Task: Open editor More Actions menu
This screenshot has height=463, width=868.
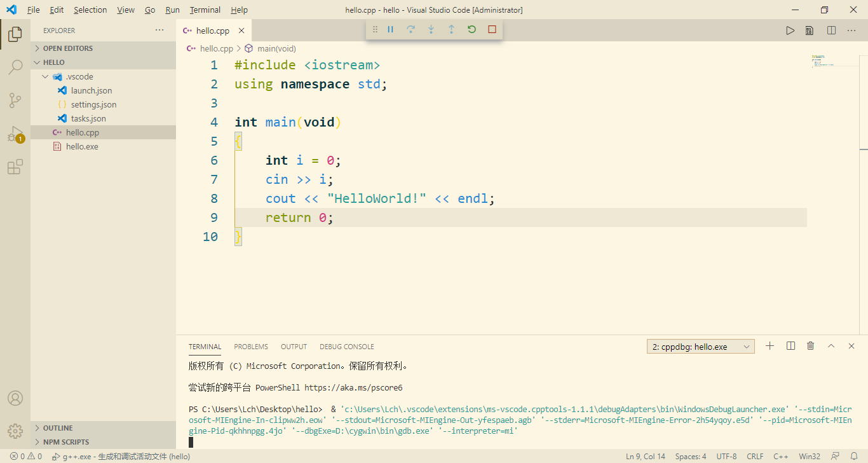Action: tap(851, 31)
